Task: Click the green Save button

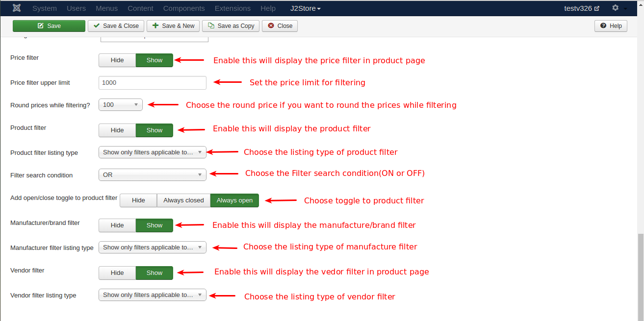Action: 49,26
